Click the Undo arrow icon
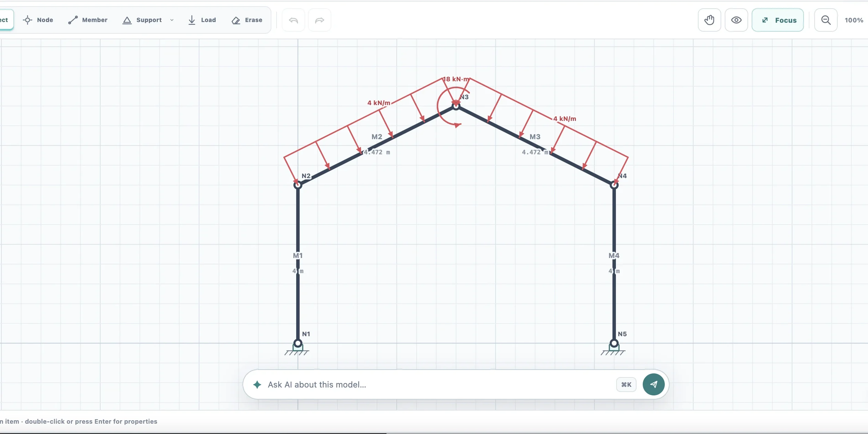 point(293,20)
